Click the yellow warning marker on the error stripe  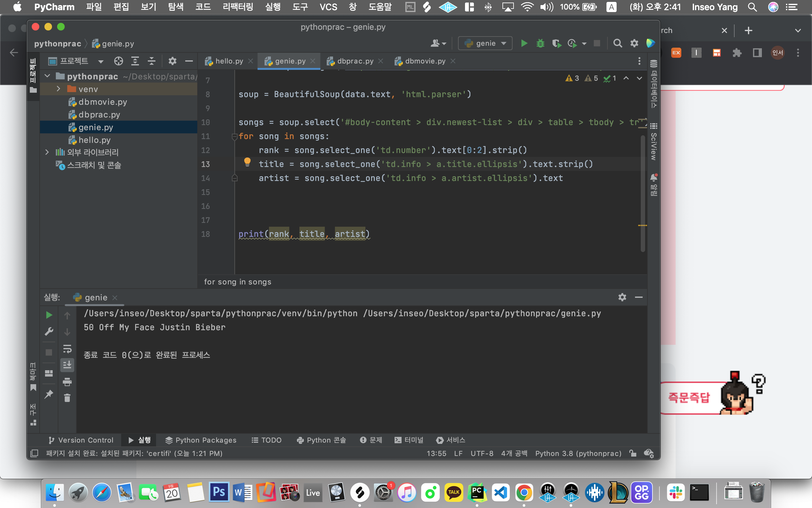click(642, 225)
